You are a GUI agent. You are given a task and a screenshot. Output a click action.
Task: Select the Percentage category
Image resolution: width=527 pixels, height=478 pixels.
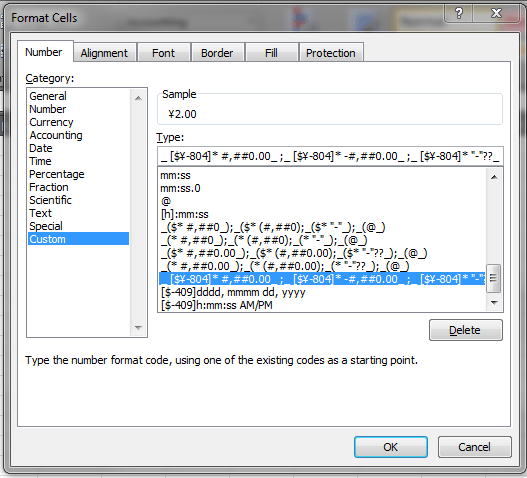click(x=78, y=174)
